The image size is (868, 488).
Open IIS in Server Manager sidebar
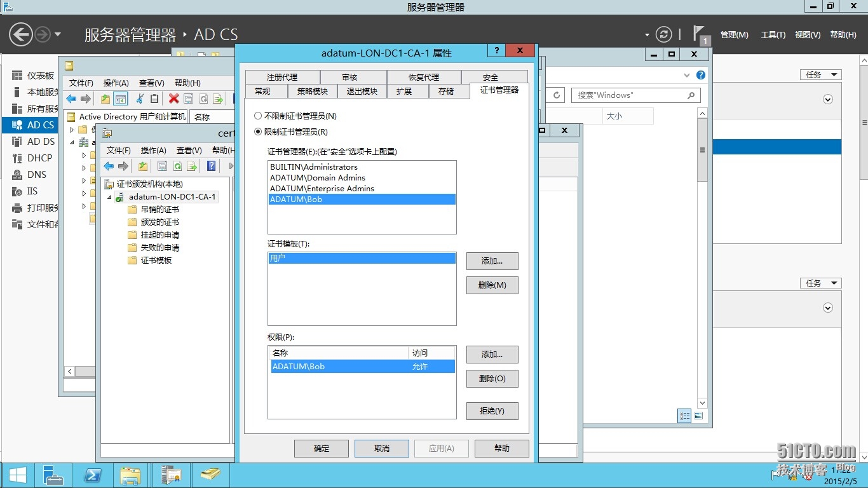32,191
